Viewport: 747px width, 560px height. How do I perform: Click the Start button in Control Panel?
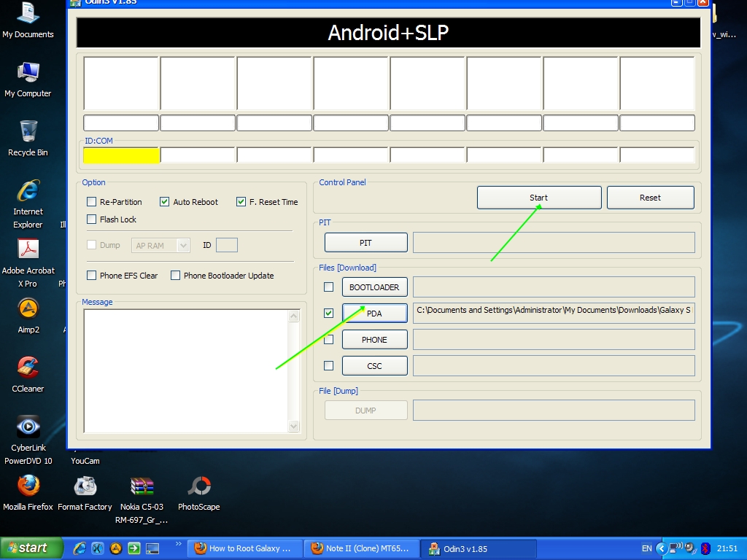[539, 198]
